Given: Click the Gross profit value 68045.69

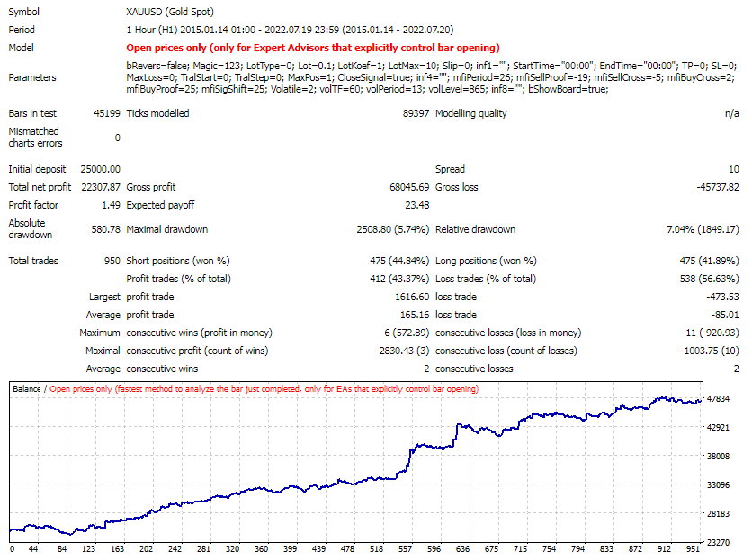Looking at the screenshot, I should coord(409,187).
